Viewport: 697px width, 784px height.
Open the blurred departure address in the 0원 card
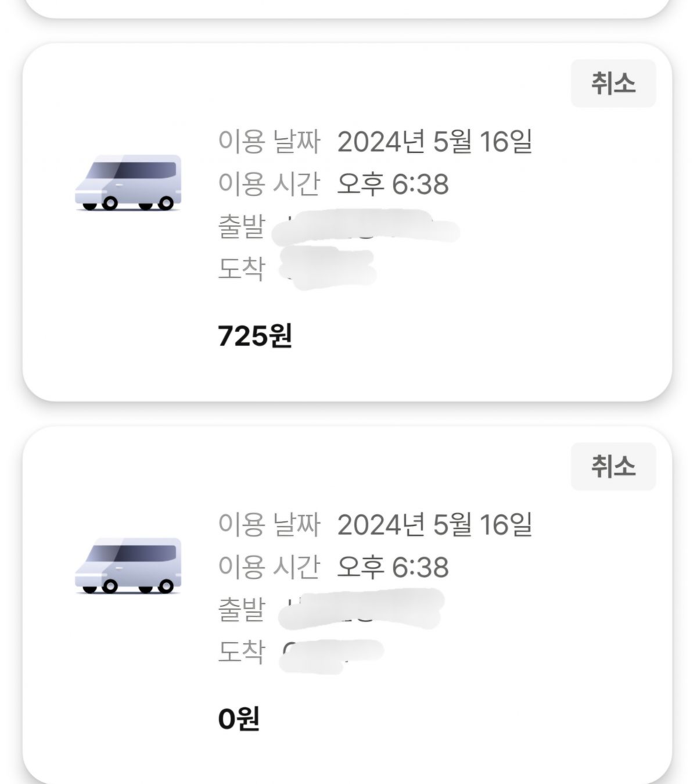coord(361,608)
